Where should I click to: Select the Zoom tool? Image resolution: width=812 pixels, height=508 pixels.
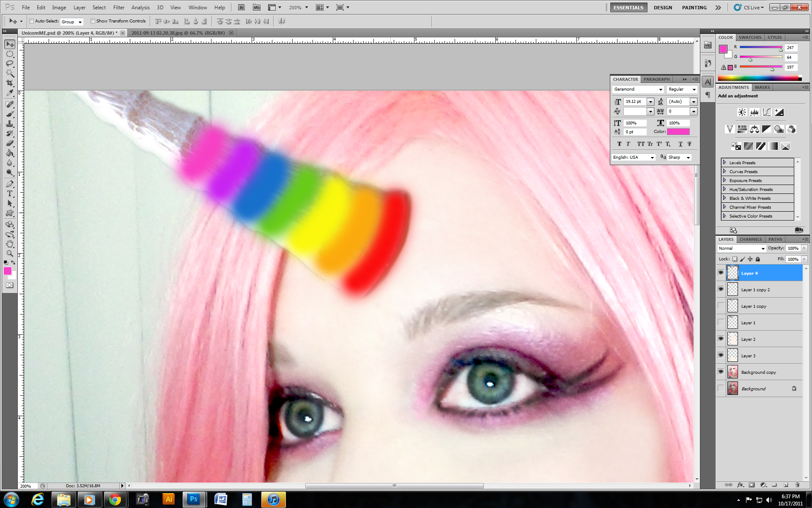click(x=10, y=254)
